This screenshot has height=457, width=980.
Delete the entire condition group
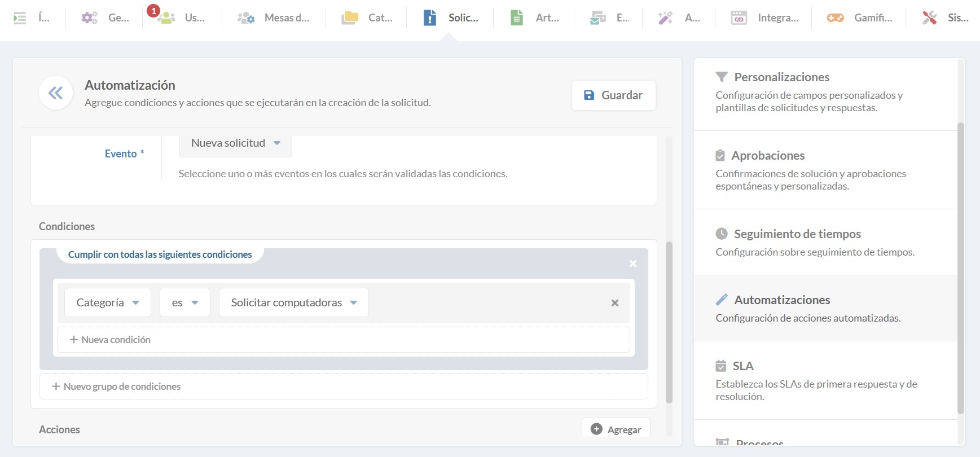coord(633,263)
